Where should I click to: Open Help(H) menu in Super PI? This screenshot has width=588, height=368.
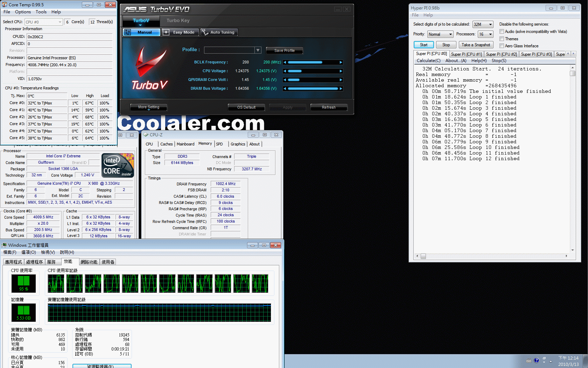click(479, 61)
